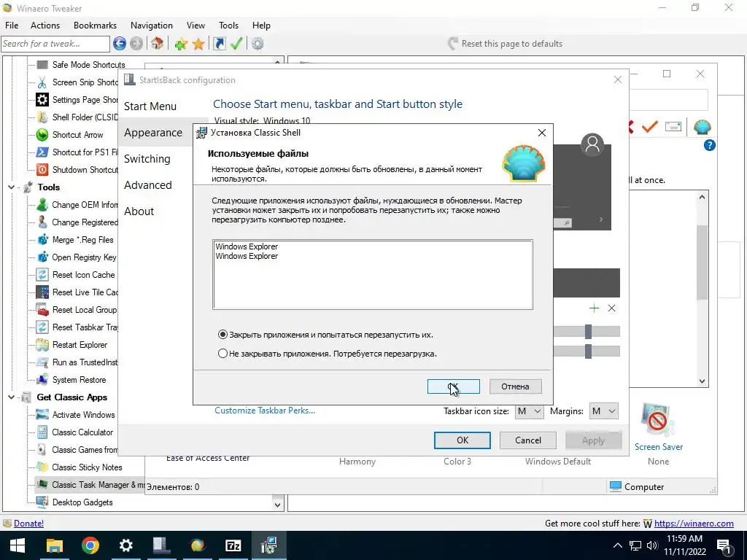
Task: Click upper slider thumb in StartIsBack
Action: coord(589,332)
